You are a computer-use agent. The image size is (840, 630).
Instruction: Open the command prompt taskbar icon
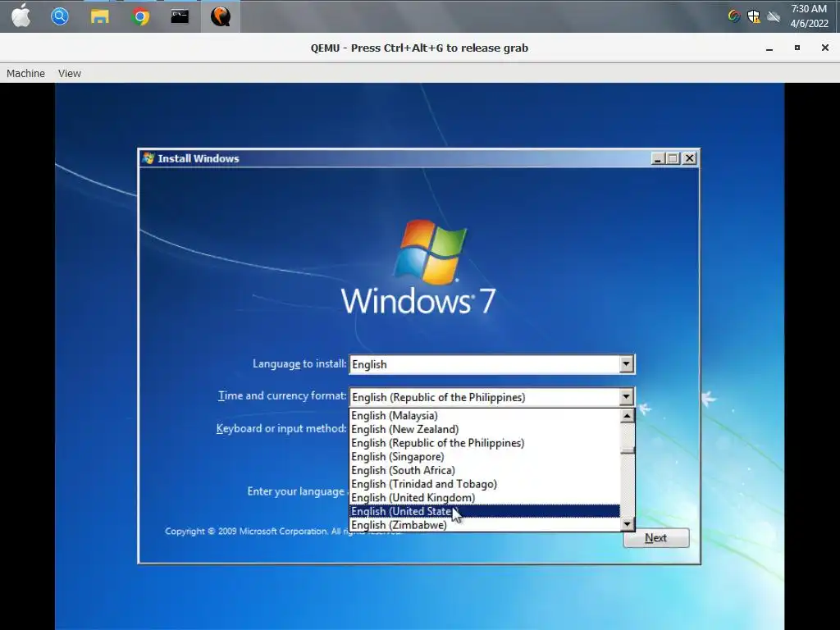[x=180, y=16]
